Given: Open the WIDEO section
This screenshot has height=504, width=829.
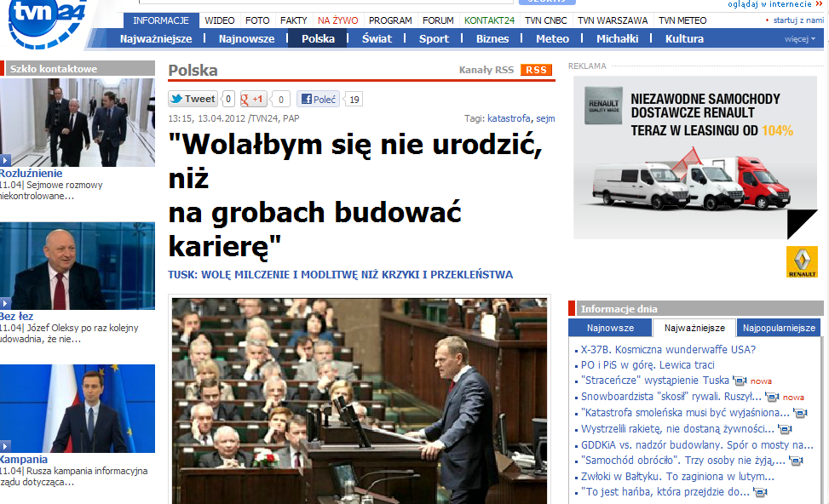Looking at the screenshot, I should (x=220, y=20).
